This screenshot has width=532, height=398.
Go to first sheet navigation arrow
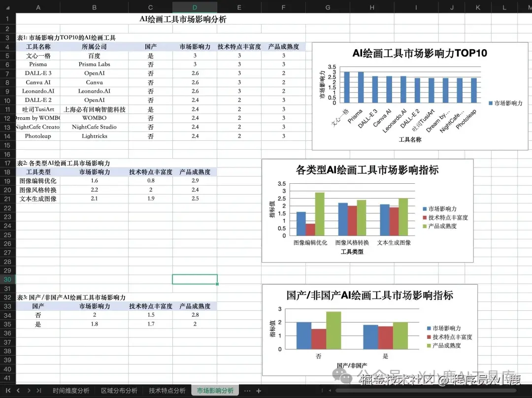[x=8, y=391]
